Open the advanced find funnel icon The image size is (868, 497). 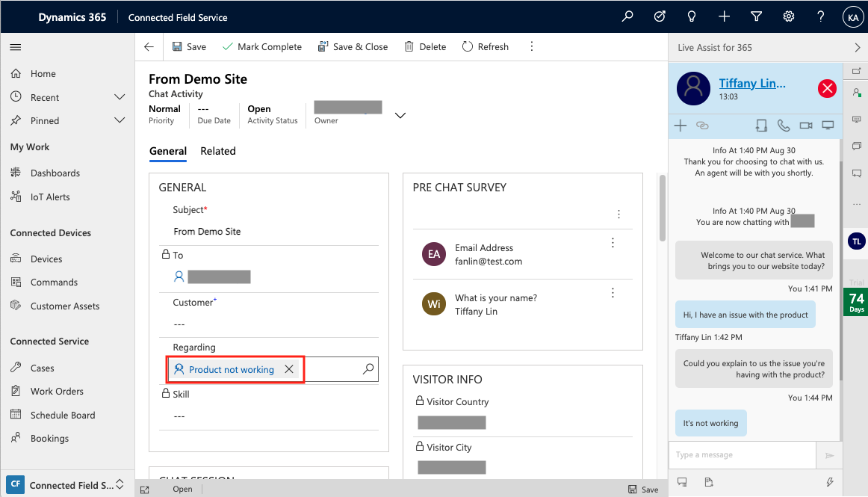(x=756, y=16)
